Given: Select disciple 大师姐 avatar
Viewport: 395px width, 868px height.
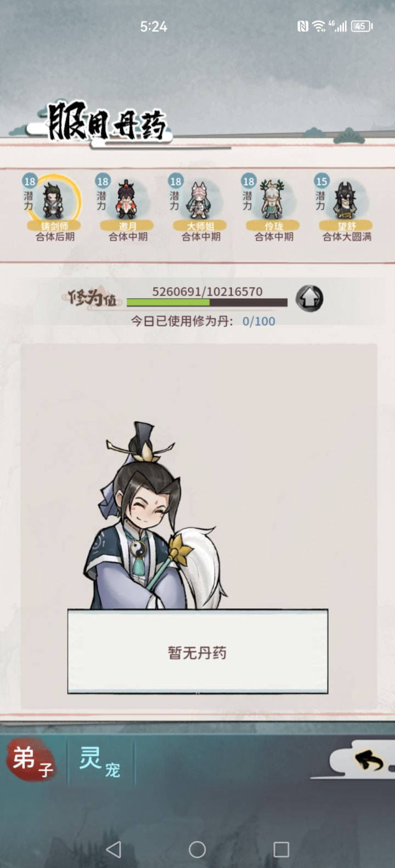Looking at the screenshot, I should (200, 199).
